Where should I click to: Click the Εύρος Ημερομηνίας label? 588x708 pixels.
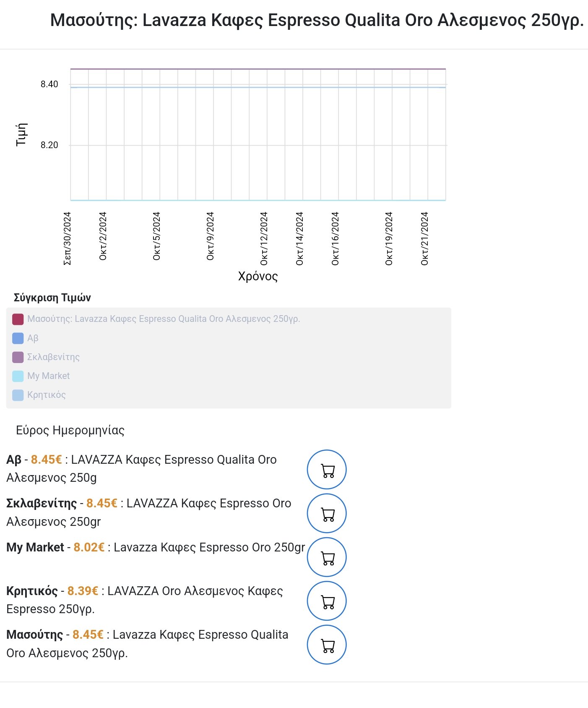coord(70,431)
